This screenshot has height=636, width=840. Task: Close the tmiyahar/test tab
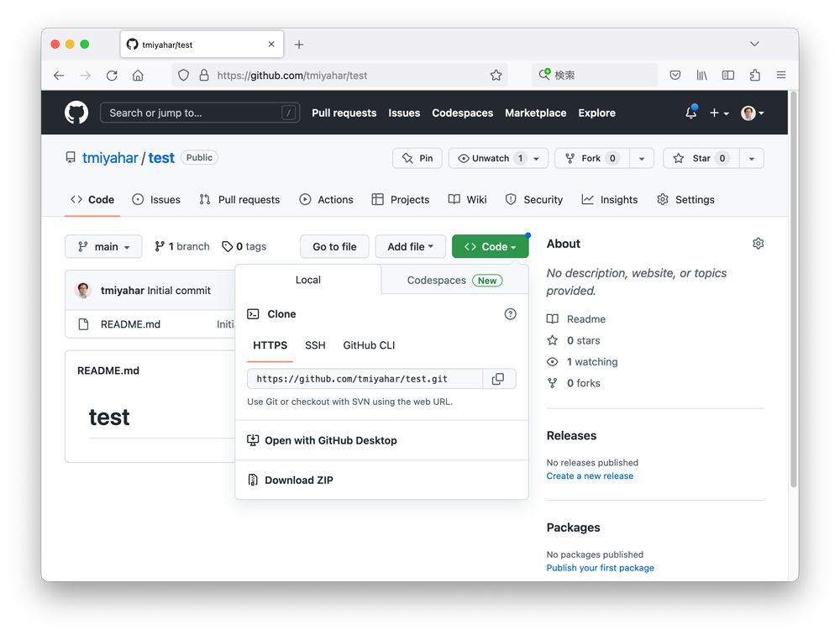tap(271, 45)
